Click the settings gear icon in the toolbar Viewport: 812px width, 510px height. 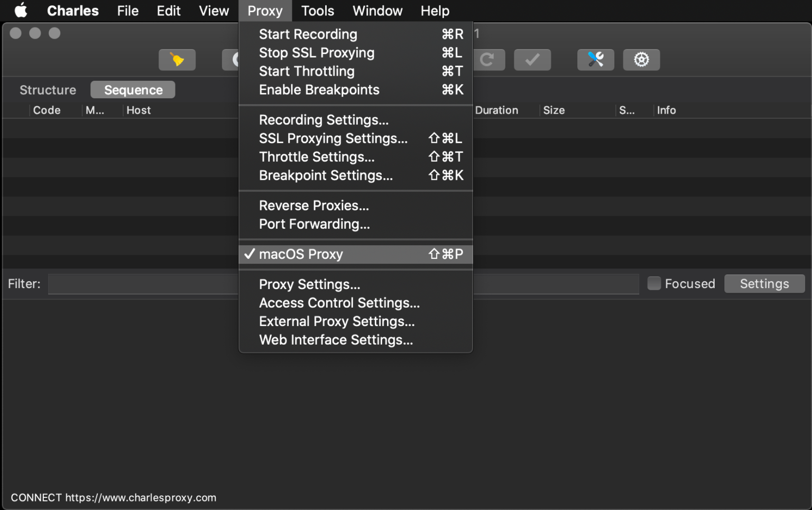click(x=641, y=60)
